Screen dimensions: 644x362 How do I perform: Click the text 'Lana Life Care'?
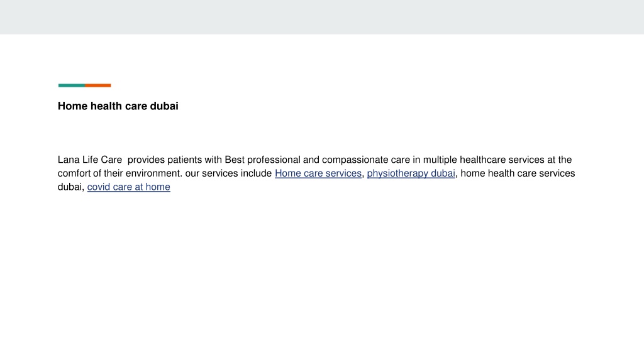(89, 160)
